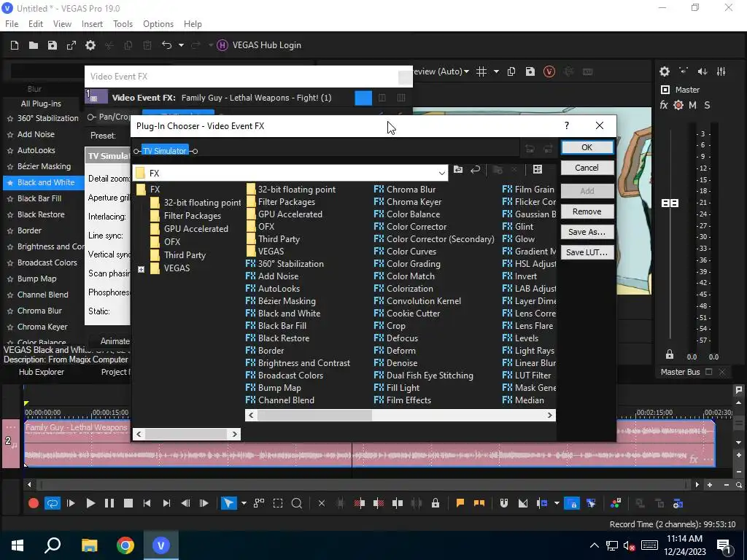Open Windows Start menu
Image resolution: width=747 pixels, height=560 pixels.
tap(18, 545)
